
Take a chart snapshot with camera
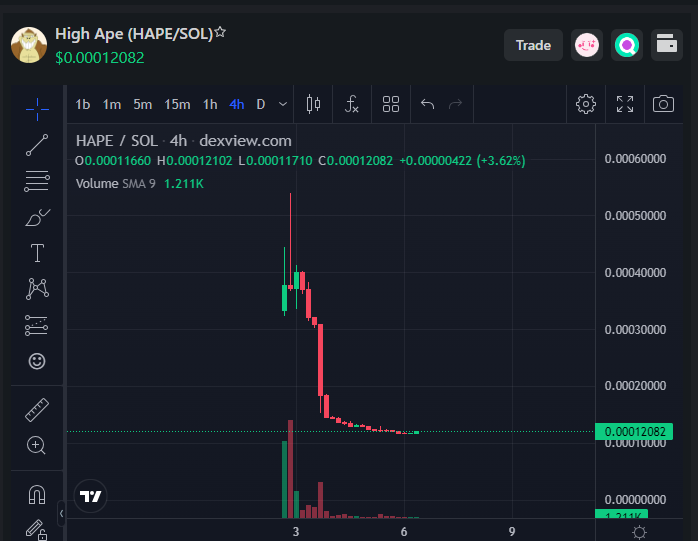[x=663, y=104]
